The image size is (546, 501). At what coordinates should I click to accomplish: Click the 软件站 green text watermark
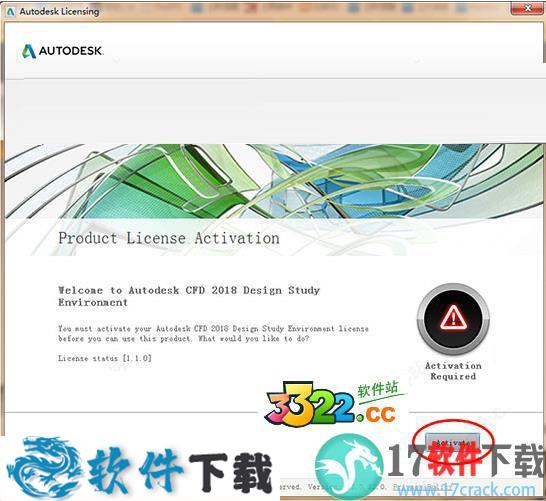click(x=378, y=389)
